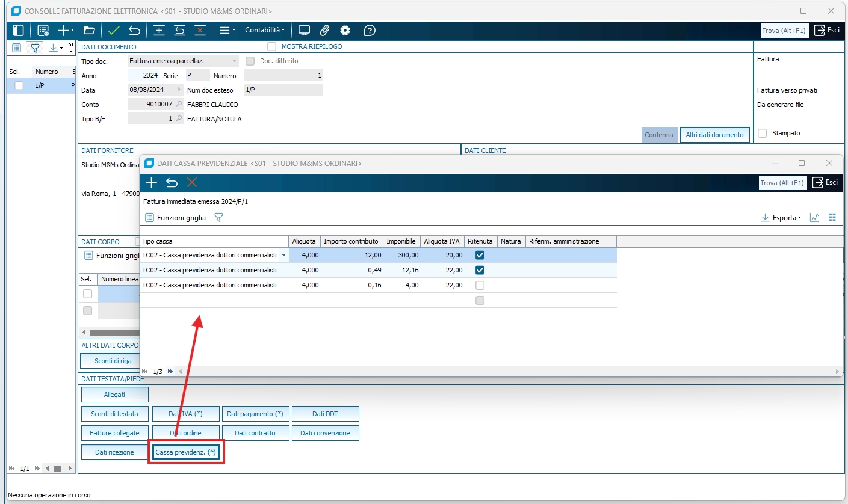Click the delete row icon with red X
Viewport: 848px width, 504px height.
(x=200, y=31)
